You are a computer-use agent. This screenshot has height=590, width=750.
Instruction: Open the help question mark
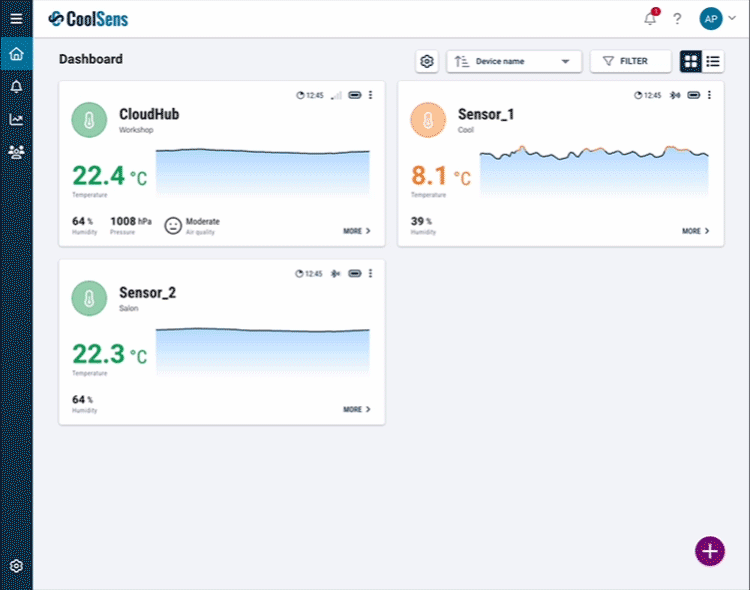click(677, 19)
